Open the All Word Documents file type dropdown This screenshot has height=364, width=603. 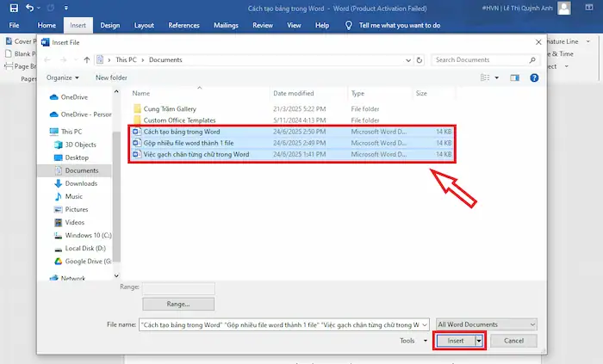(x=487, y=324)
